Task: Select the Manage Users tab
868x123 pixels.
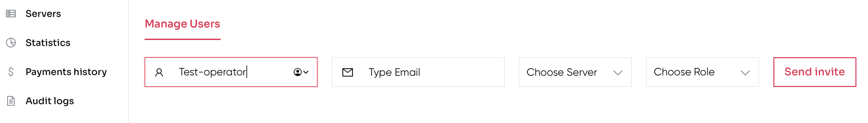Action: pyautogui.click(x=182, y=24)
